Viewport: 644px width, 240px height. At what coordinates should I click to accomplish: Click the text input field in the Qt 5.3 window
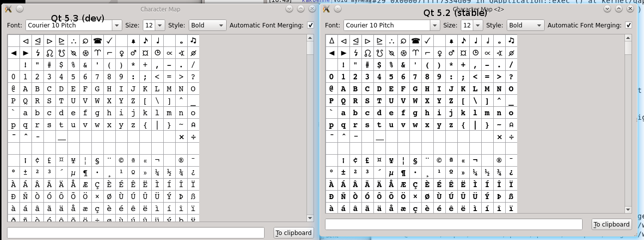(x=135, y=233)
